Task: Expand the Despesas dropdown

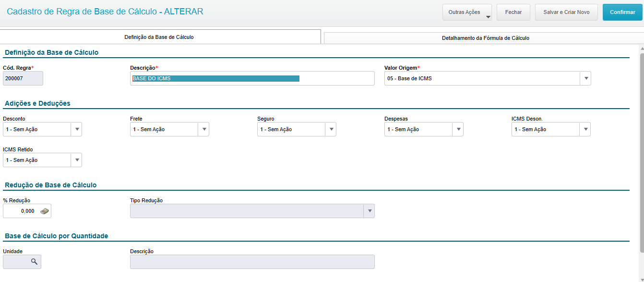Action: (458, 129)
